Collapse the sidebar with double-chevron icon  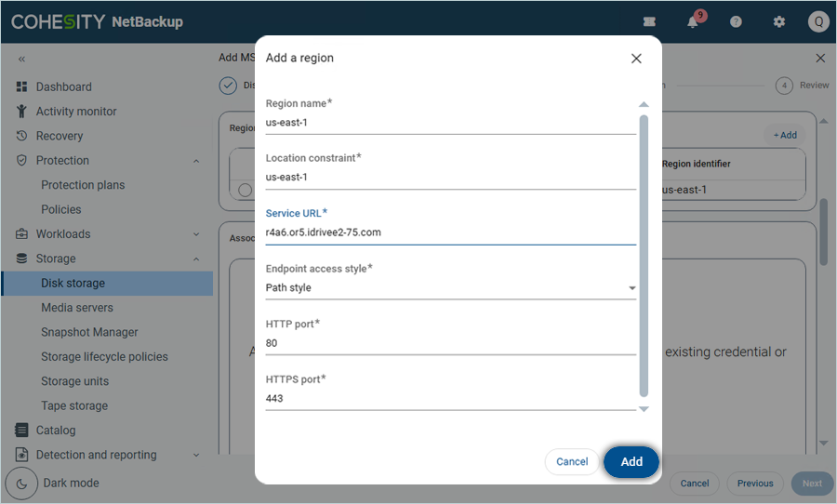point(21,59)
